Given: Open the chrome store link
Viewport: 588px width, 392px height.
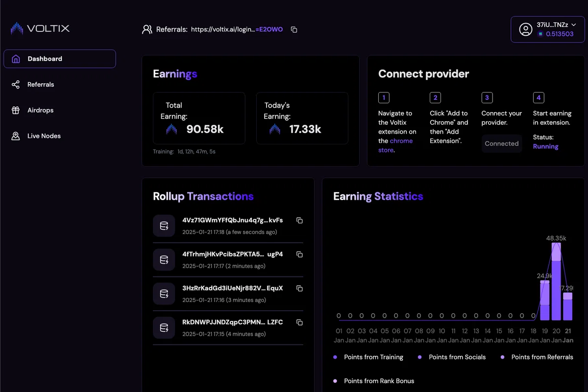Looking at the screenshot, I should (x=395, y=145).
